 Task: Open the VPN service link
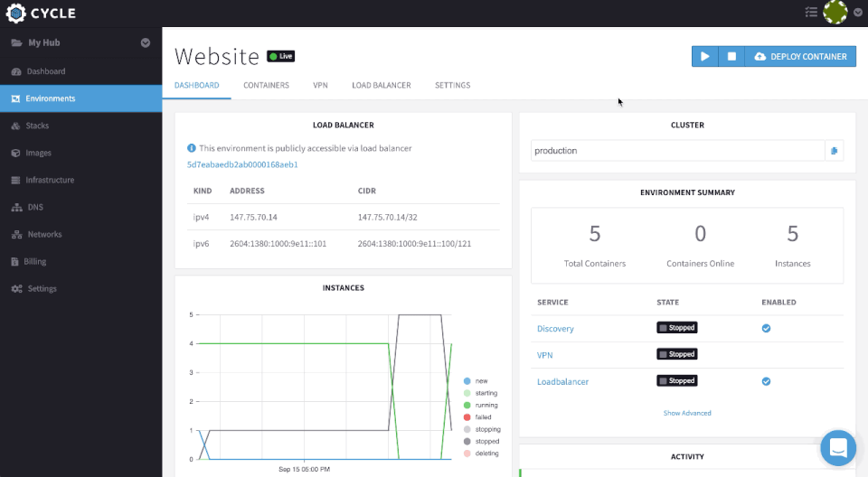click(544, 355)
